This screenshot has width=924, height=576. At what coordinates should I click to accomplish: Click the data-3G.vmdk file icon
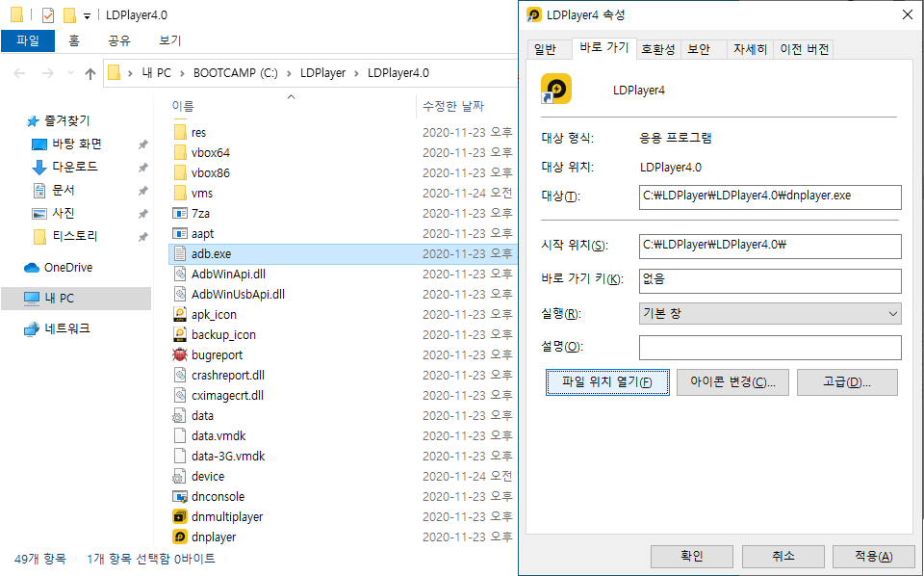pyautogui.click(x=180, y=456)
